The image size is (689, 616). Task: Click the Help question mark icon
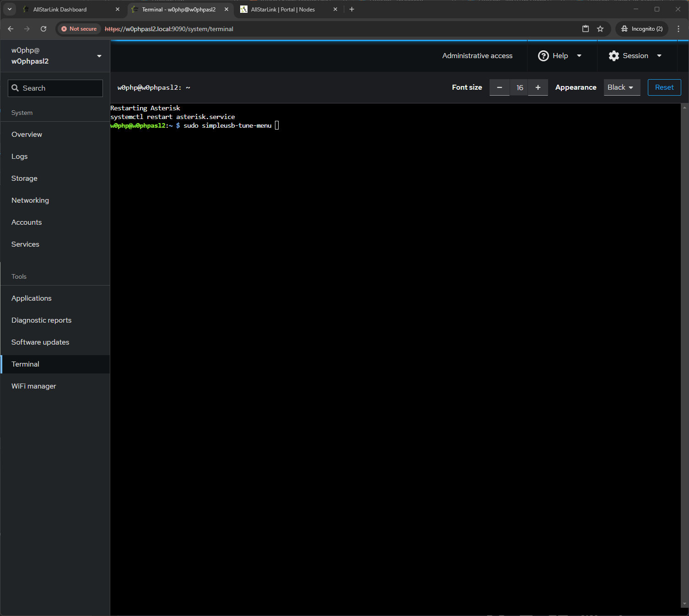pos(543,56)
